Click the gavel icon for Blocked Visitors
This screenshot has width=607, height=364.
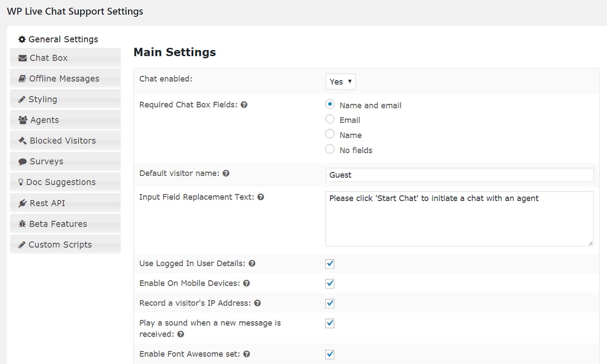pyautogui.click(x=22, y=141)
